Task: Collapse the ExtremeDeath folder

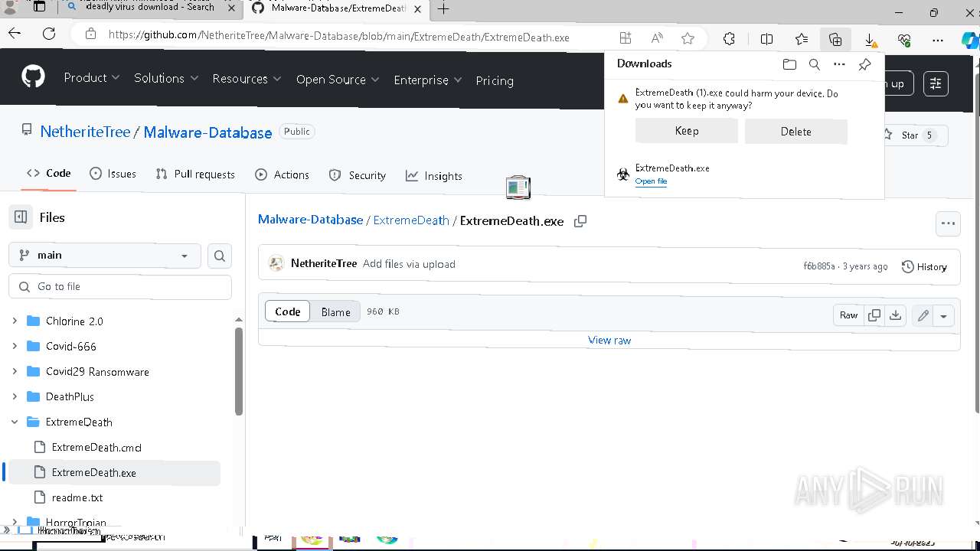Action: point(15,422)
